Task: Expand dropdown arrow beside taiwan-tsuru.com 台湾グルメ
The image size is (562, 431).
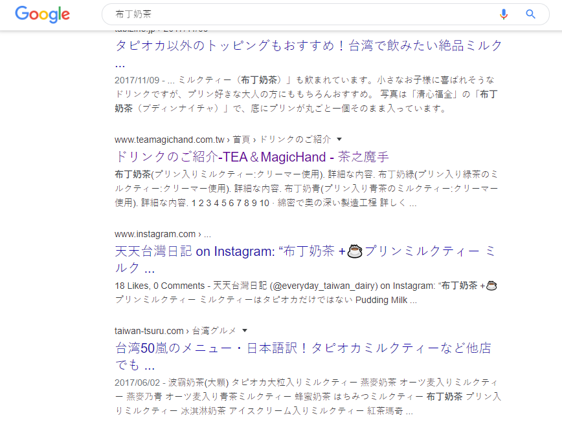Action: pyautogui.click(x=245, y=330)
